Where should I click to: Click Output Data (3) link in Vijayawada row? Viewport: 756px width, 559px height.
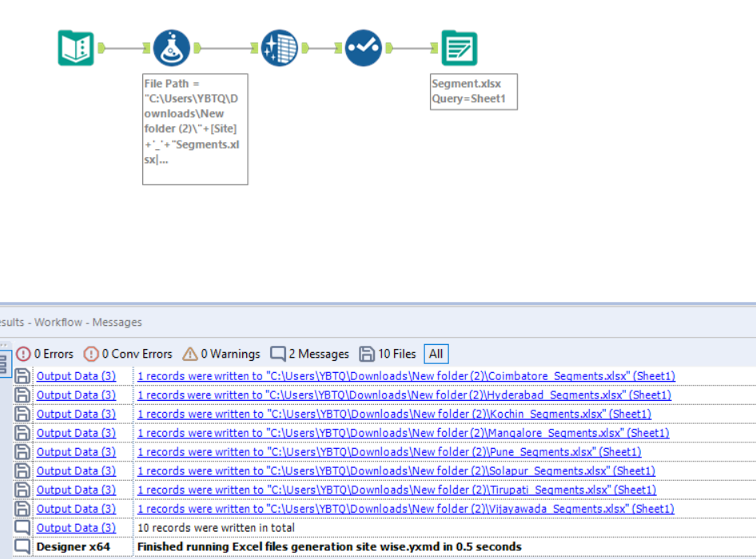click(76, 509)
